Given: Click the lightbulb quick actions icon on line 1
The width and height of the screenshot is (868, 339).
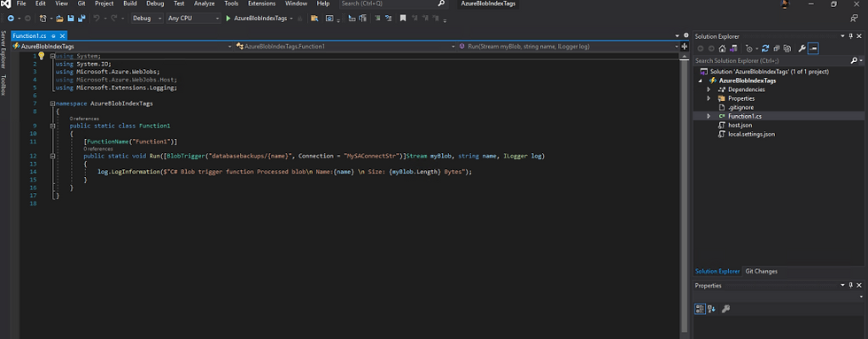Looking at the screenshot, I should coord(41,56).
